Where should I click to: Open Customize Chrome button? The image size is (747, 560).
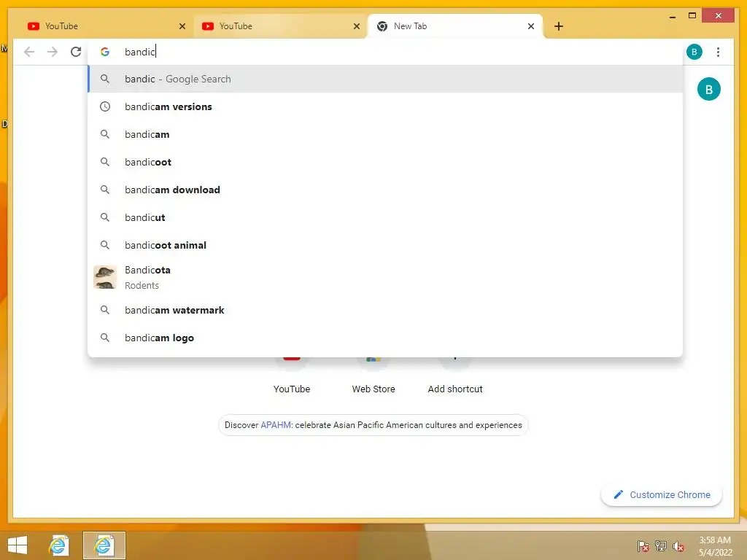[661, 495]
